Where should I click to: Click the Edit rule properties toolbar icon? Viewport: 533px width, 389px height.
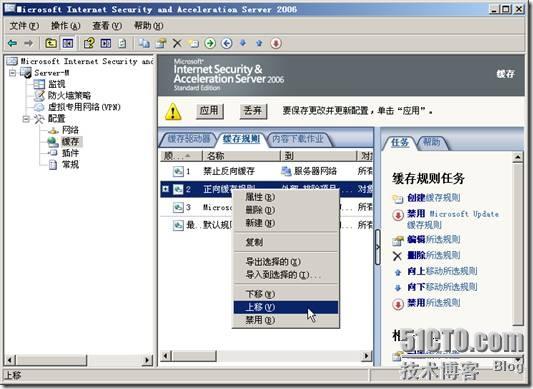(161, 43)
